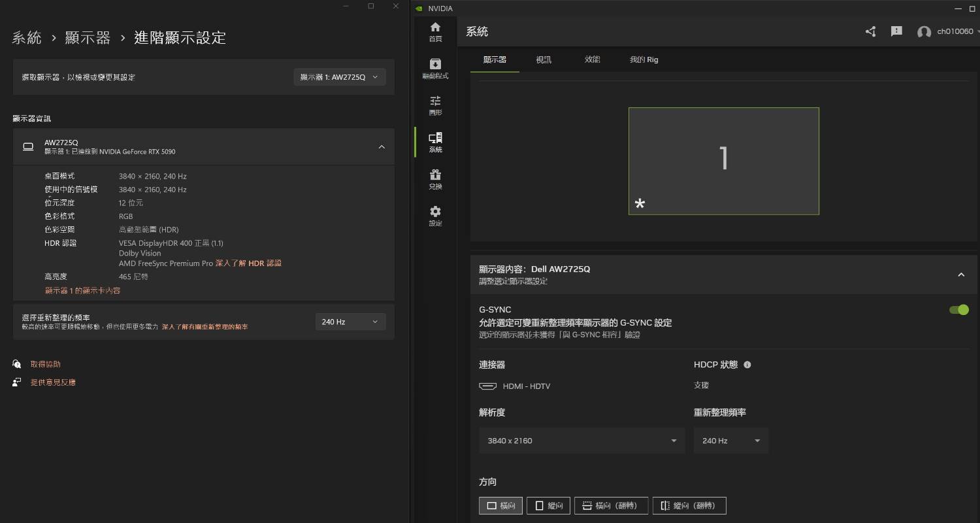Go to 系統 breadcrumb in Windows settings
This screenshot has width=980, height=523.
click(27, 38)
